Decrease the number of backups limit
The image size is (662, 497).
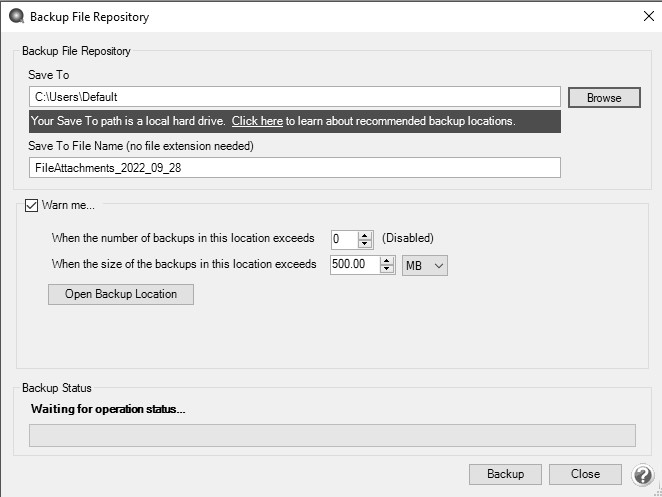click(x=366, y=243)
